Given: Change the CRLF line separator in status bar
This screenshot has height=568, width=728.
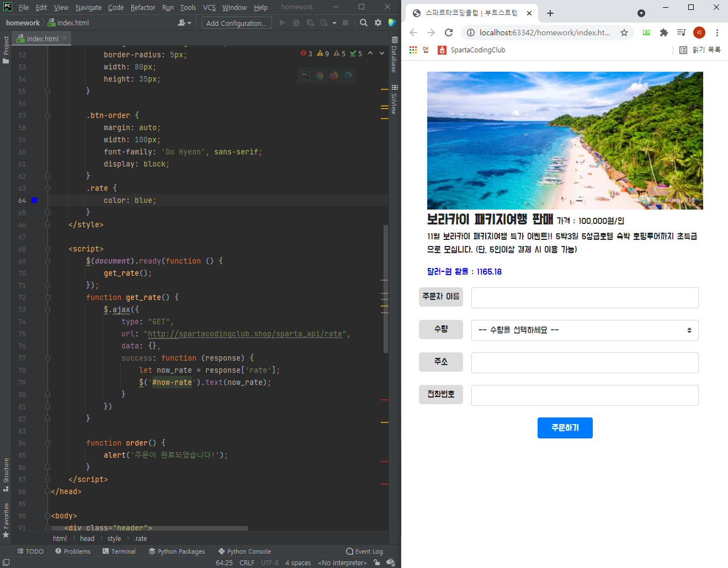Looking at the screenshot, I should pyautogui.click(x=247, y=562).
